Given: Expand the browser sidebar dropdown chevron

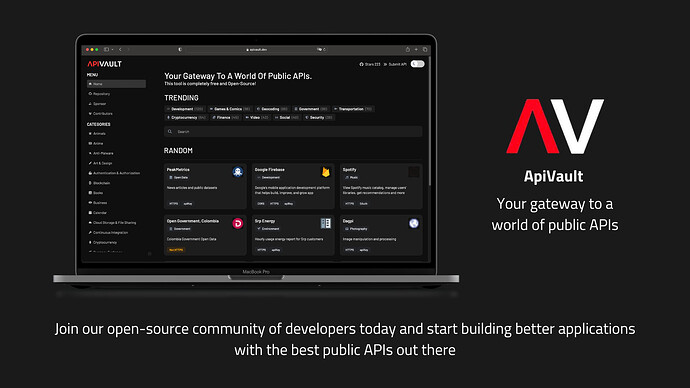Looking at the screenshot, I should click(113, 50).
